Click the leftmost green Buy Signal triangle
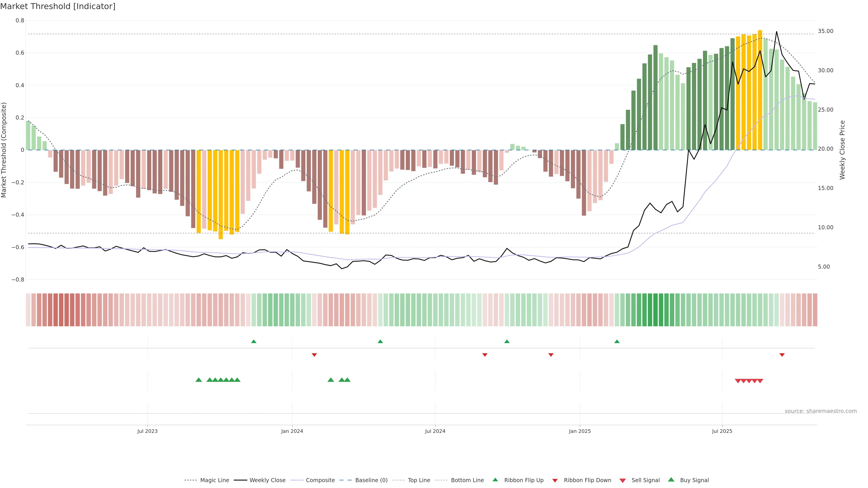The width and height of the screenshot is (868, 488). coord(199,380)
